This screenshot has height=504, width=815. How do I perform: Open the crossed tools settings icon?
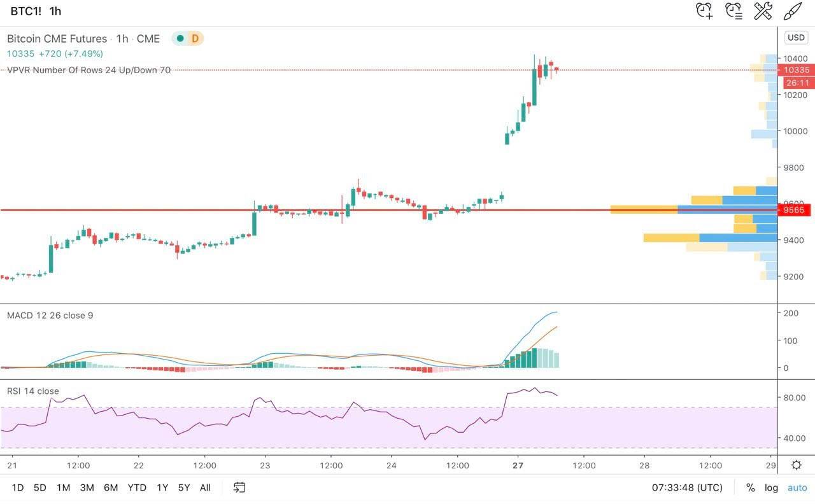[x=763, y=11]
